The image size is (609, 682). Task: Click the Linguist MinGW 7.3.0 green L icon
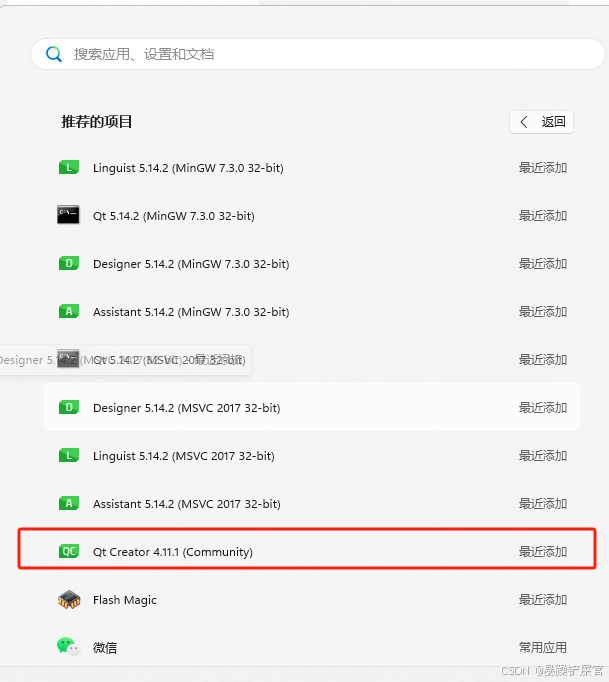click(69, 167)
